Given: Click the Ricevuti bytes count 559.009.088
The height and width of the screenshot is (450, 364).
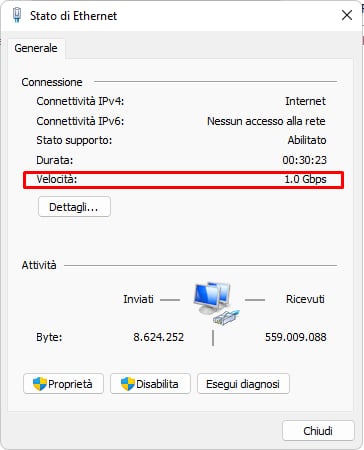Looking at the screenshot, I should click(x=296, y=337).
